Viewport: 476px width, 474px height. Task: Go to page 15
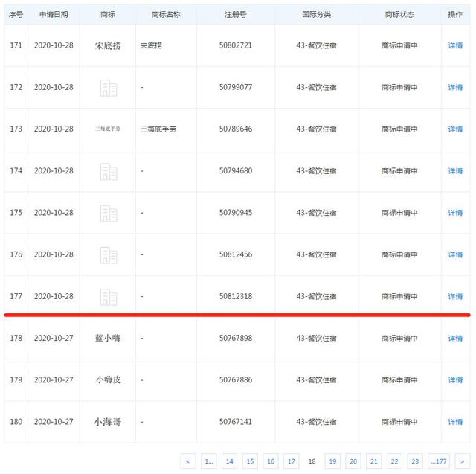click(x=250, y=461)
